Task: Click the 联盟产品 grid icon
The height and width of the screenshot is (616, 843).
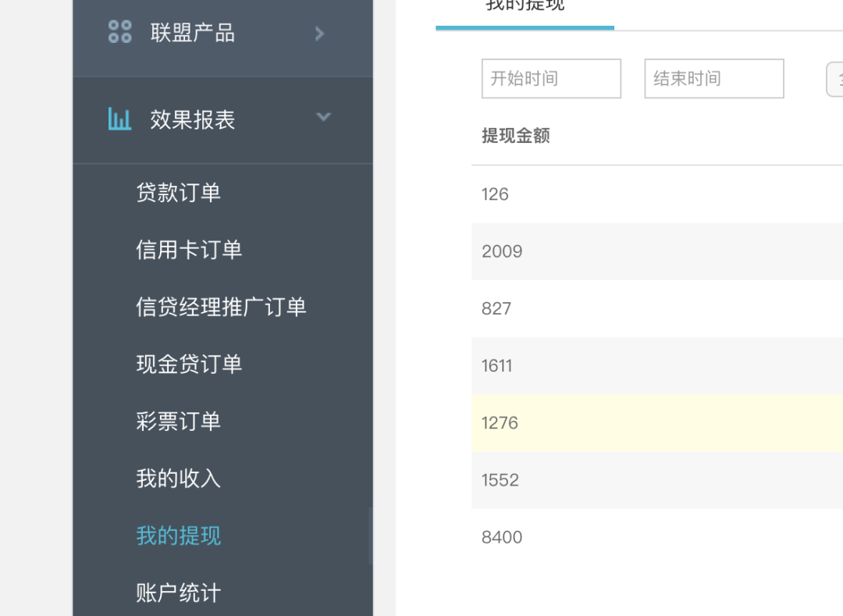Action: pos(119,32)
